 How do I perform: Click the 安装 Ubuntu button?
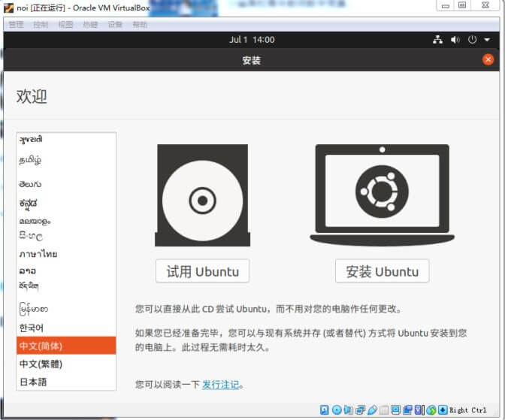pos(383,271)
